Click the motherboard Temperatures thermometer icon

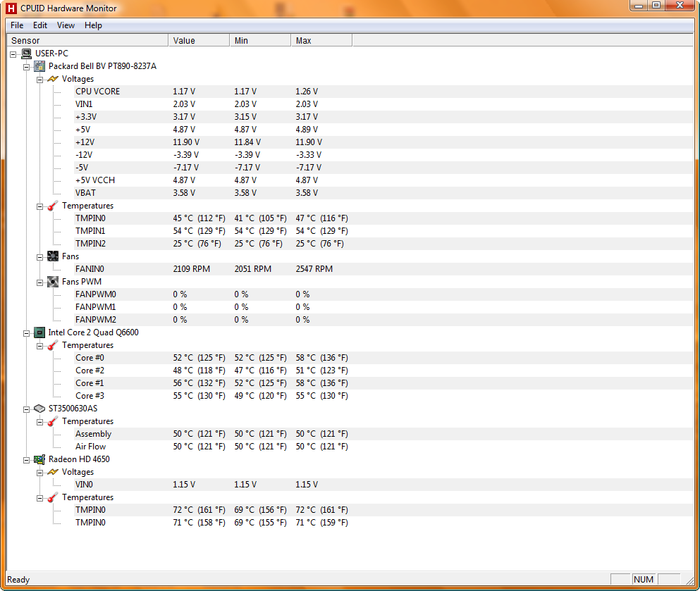point(53,206)
